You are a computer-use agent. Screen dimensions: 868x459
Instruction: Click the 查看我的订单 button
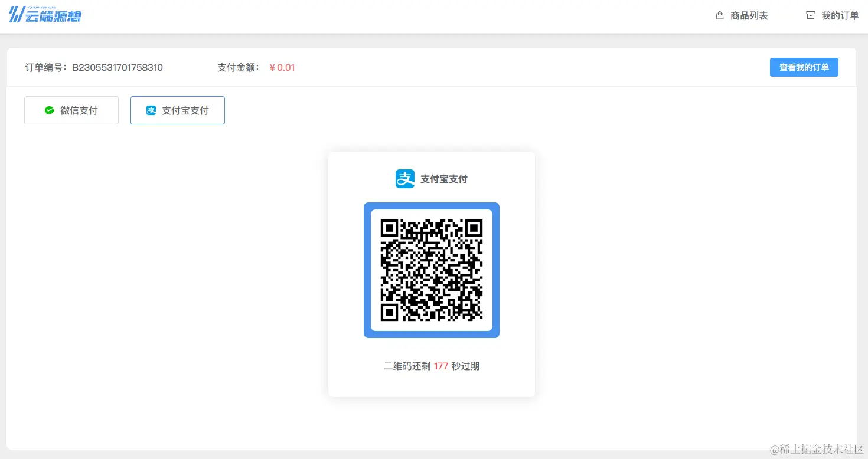point(804,67)
